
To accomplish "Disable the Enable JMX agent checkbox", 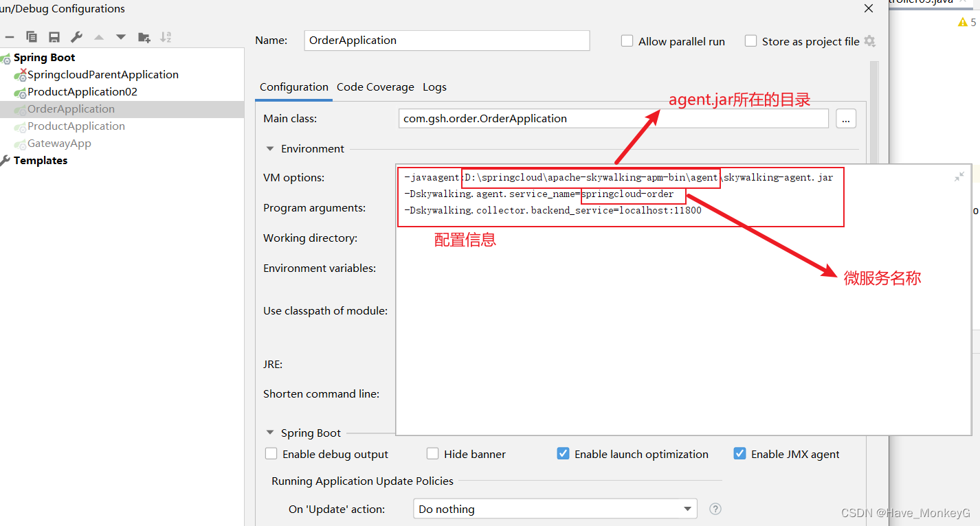I will point(739,454).
